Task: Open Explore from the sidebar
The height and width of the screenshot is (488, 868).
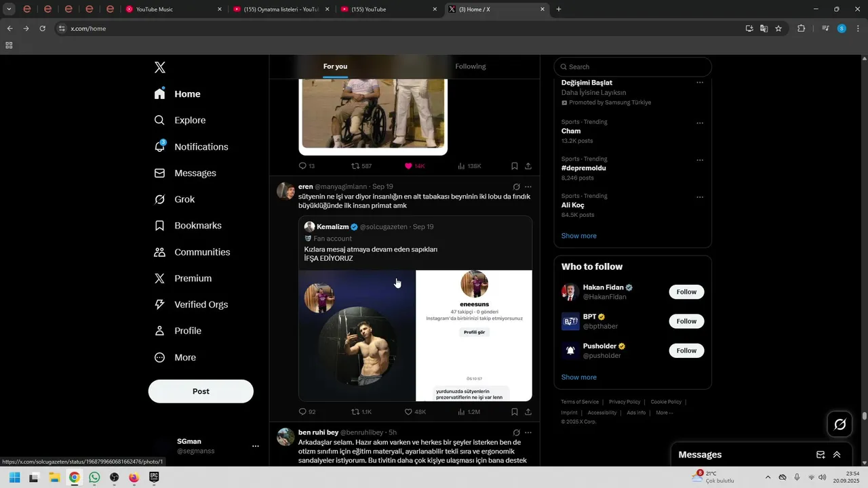Action: click(180, 120)
